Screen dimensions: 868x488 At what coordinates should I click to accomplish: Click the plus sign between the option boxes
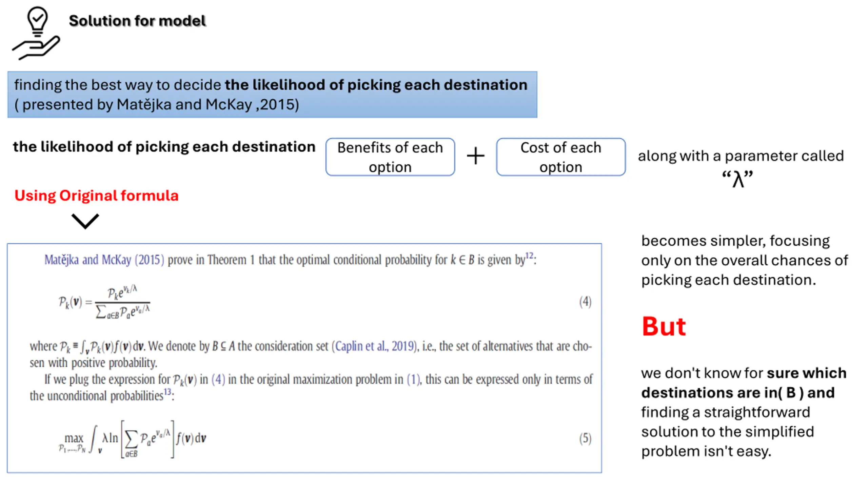click(475, 156)
